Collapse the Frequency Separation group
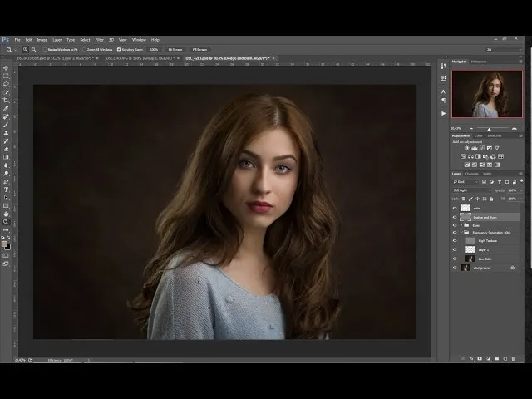This screenshot has height=399, width=532. [x=461, y=233]
